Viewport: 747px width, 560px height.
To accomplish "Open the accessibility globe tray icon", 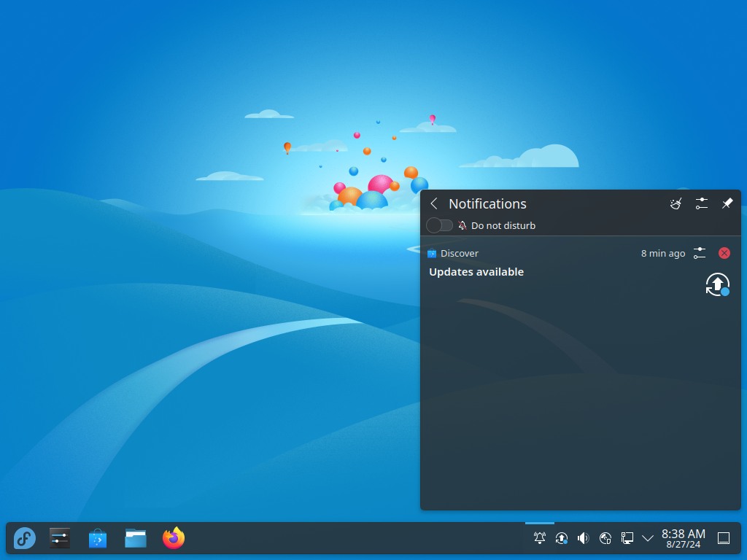I will coord(605,538).
